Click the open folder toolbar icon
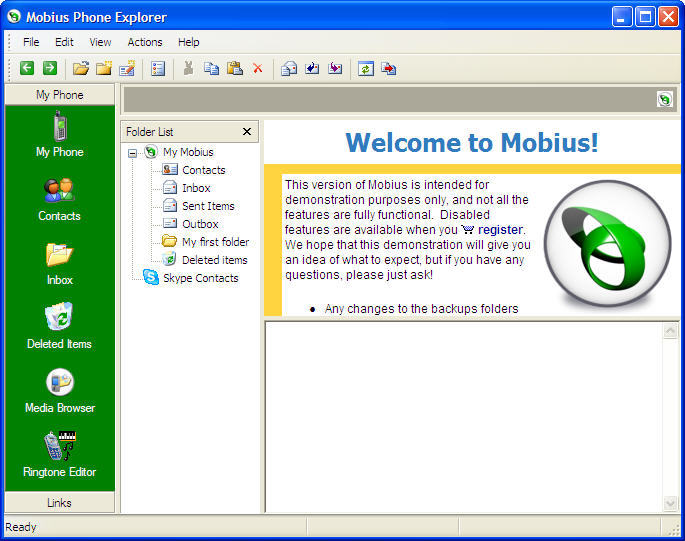 (81, 68)
